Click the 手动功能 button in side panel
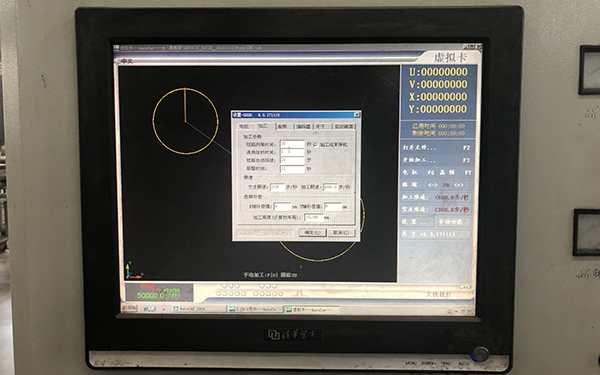The height and width of the screenshot is (375, 600). coord(454,222)
